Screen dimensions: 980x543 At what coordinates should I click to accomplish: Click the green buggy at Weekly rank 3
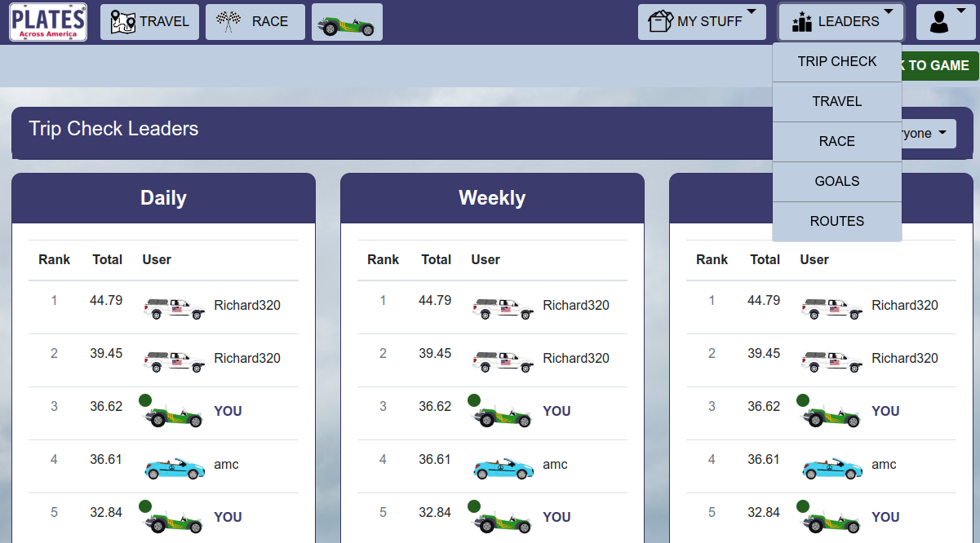tap(503, 416)
